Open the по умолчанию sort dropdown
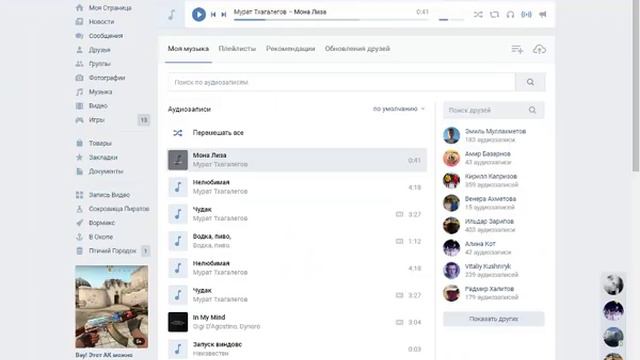 (399, 109)
